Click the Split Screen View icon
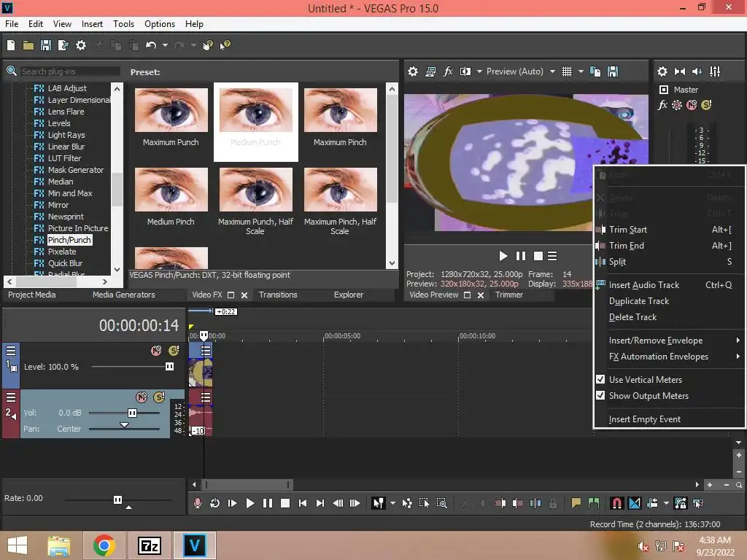Screen dimensions: 747x560 click(465, 71)
